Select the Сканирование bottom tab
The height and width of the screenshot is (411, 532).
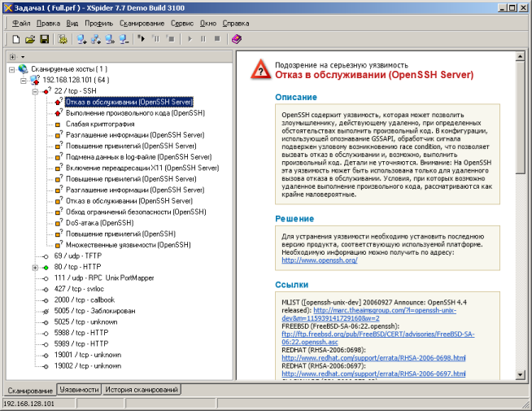point(30,391)
